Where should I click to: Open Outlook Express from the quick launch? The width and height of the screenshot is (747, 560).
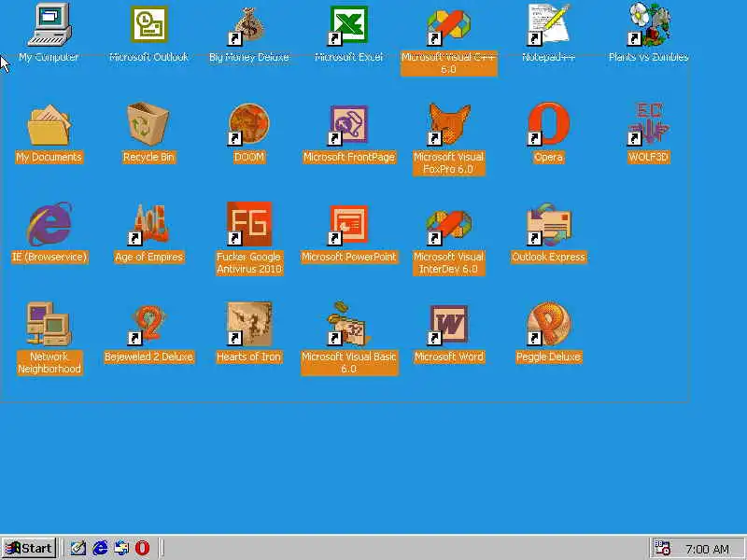point(121,548)
